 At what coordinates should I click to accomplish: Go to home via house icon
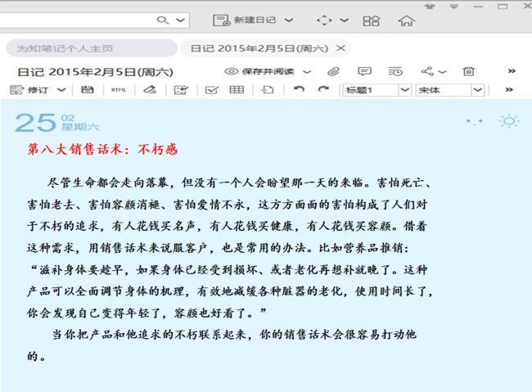click(x=406, y=20)
